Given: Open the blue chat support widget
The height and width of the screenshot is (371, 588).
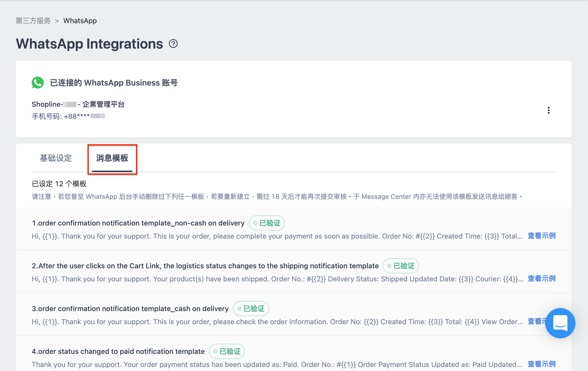Looking at the screenshot, I should (x=560, y=323).
